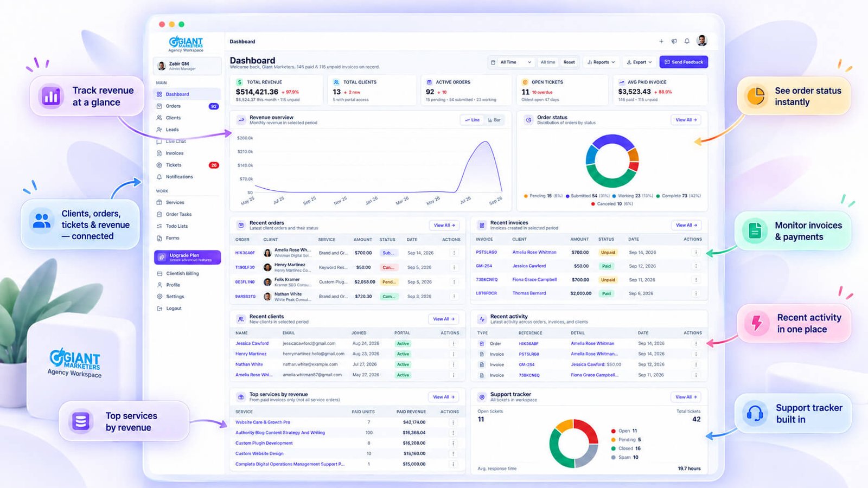Screen dimensions: 868x488
Task: Open actions menu for invoice GM-254
Action: click(696, 266)
